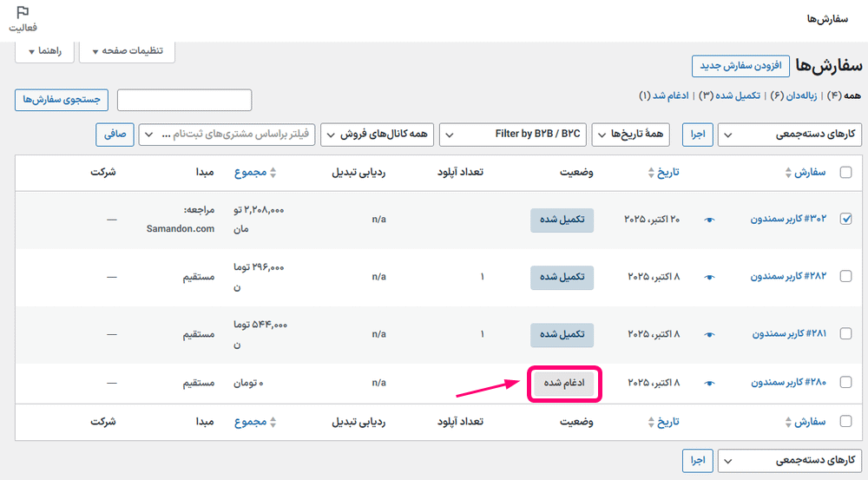This screenshot has width=868, height=480.
Task: Click تکمیل شده status of order #281
Action: click(x=562, y=334)
